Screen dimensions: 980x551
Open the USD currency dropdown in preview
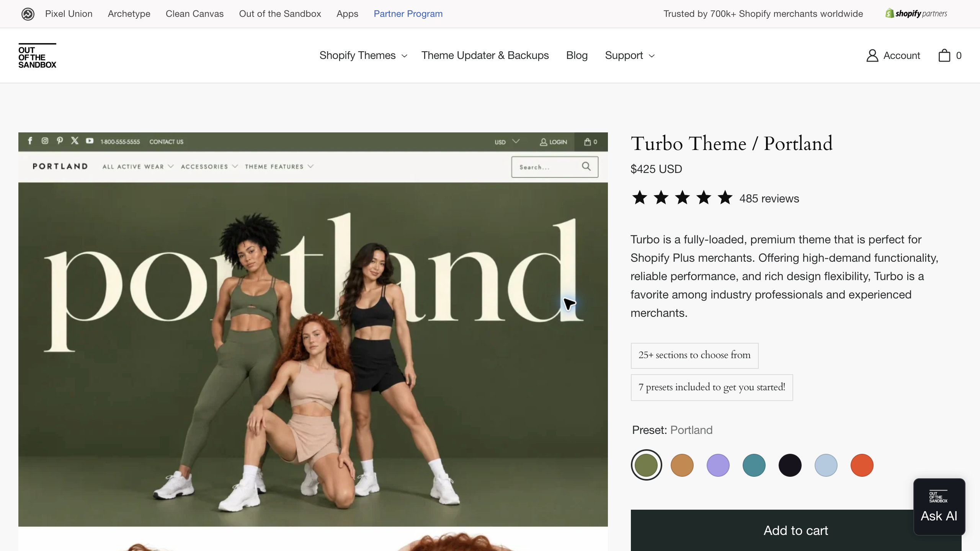[507, 142]
